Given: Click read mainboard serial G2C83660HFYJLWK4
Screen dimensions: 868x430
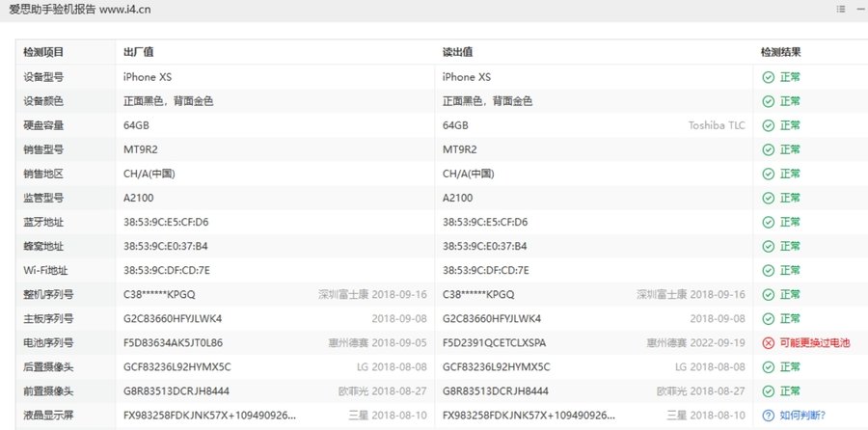Looking at the screenshot, I should coord(492,319).
